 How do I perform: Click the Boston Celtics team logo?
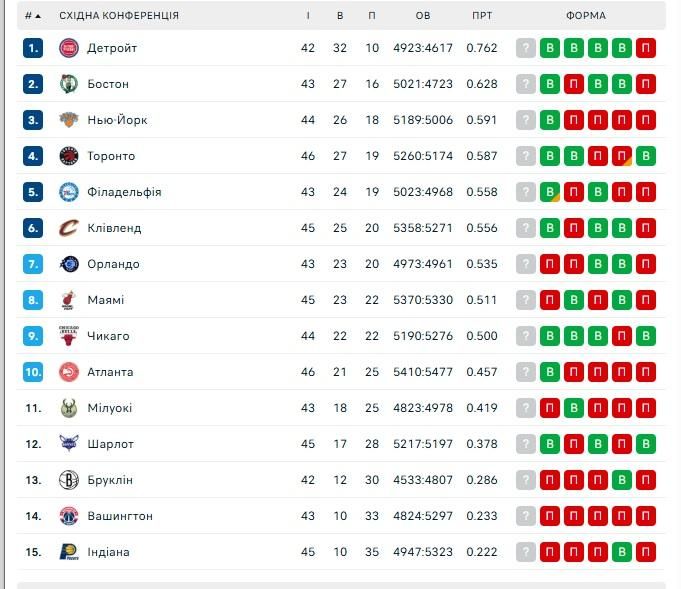(x=68, y=84)
